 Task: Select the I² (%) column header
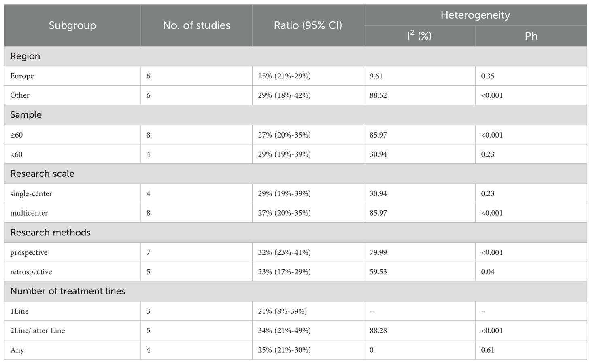(x=419, y=36)
